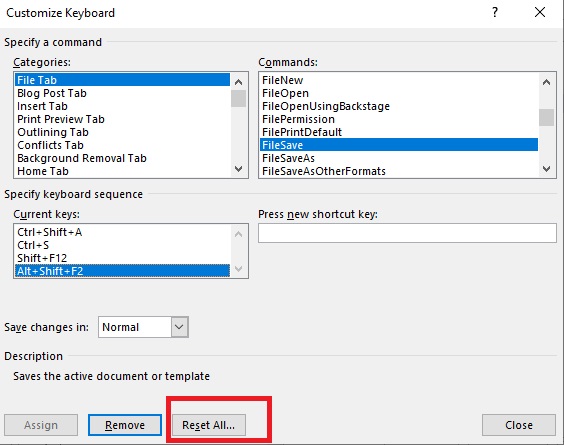Viewport: 564px width, 445px height.
Task: Click Current keys scroll down arrow
Action: [x=238, y=269]
